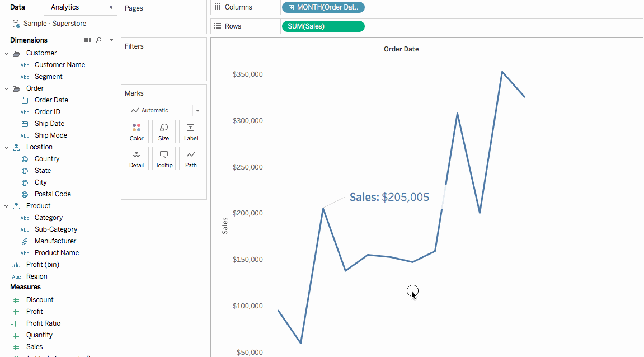Click the calculated field icon beside Profit Ratio

16,324
